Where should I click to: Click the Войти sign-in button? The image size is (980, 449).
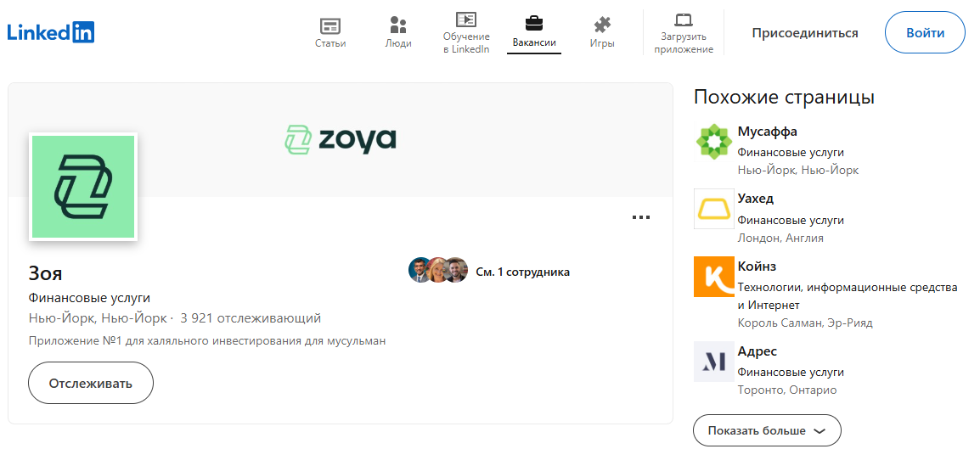tap(925, 32)
